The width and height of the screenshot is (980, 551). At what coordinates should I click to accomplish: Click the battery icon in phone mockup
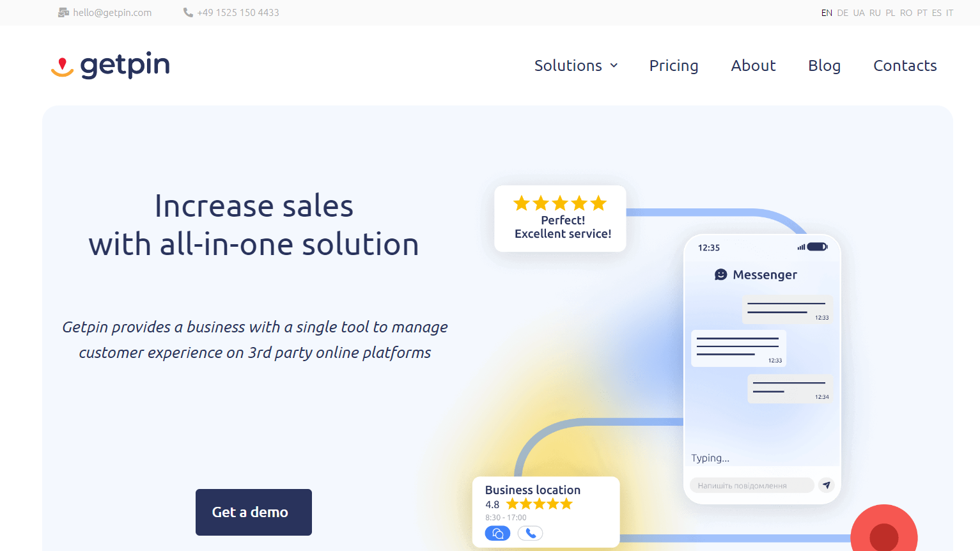tap(817, 247)
